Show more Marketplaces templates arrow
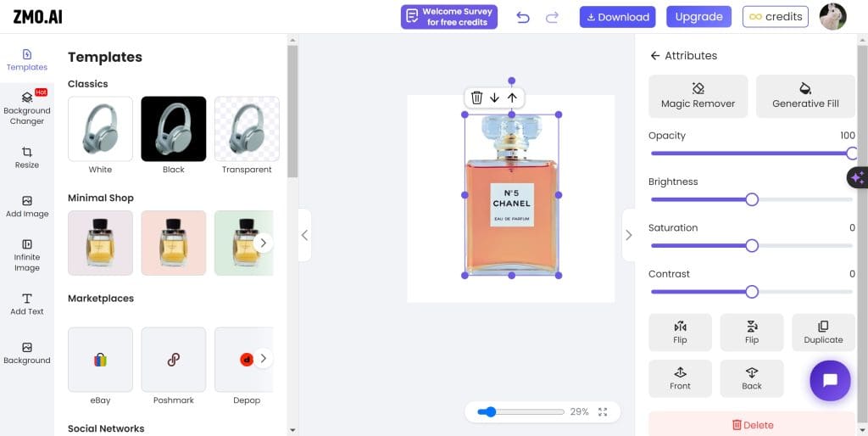 [x=264, y=358]
